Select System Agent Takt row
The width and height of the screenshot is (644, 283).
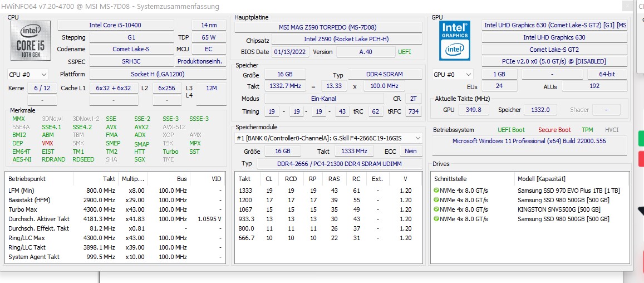(115, 257)
